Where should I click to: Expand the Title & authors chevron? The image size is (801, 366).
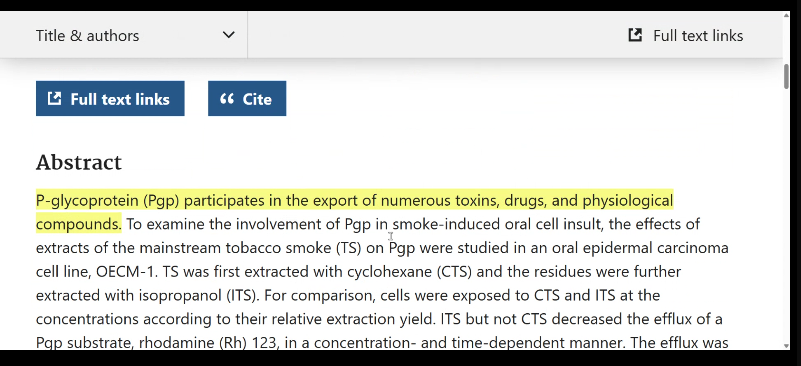(228, 35)
